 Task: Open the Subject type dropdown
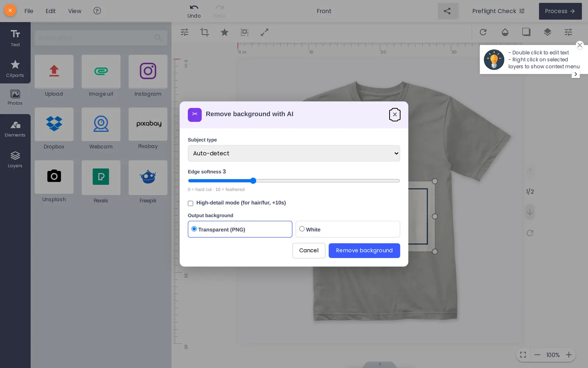point(294,153)
